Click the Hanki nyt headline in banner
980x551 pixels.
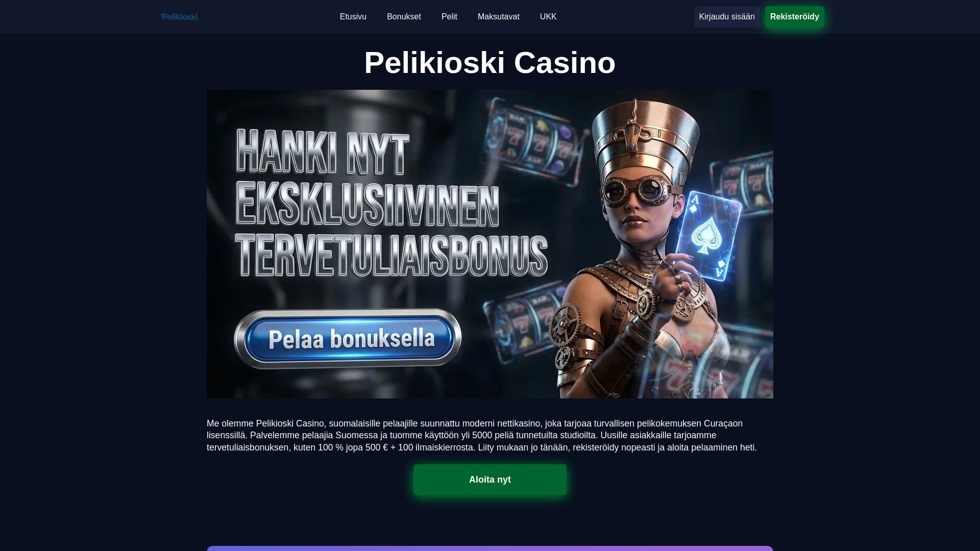(x=323, y=152)
